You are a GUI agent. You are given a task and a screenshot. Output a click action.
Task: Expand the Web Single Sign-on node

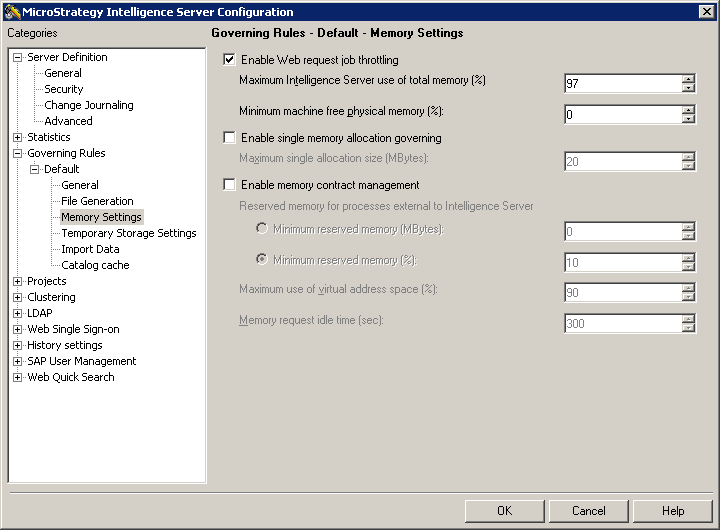pyautogui.click(x=17, y=329)
